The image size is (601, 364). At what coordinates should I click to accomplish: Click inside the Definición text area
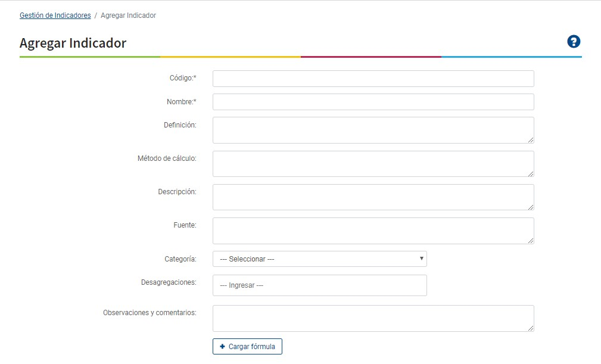coord(373,130)
